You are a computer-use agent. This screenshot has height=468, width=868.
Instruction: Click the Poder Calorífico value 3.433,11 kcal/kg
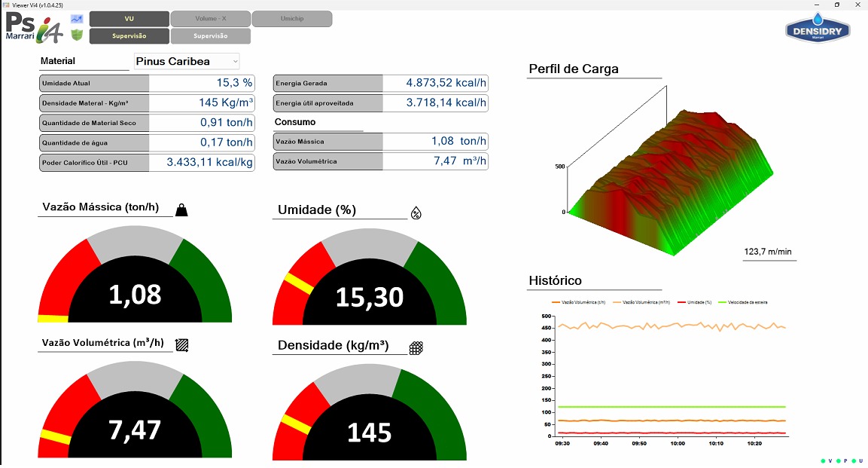pos(210,162)
